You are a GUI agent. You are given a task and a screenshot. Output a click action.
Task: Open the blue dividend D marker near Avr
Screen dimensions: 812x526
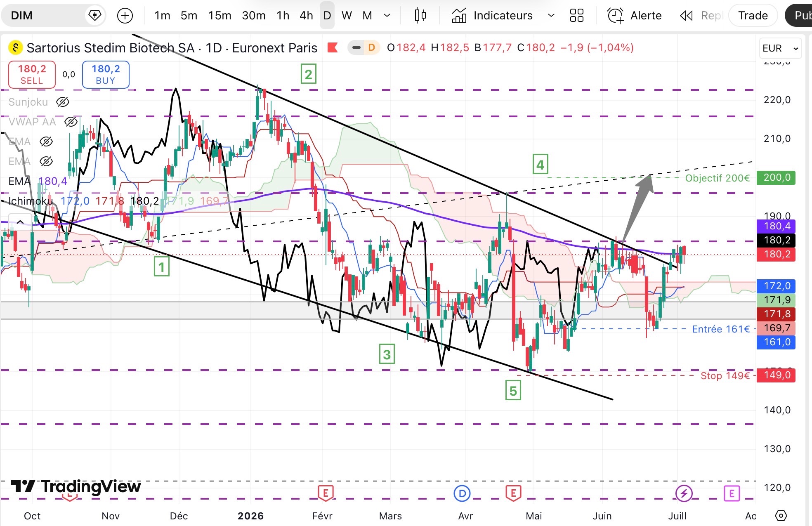click(462, 493)
